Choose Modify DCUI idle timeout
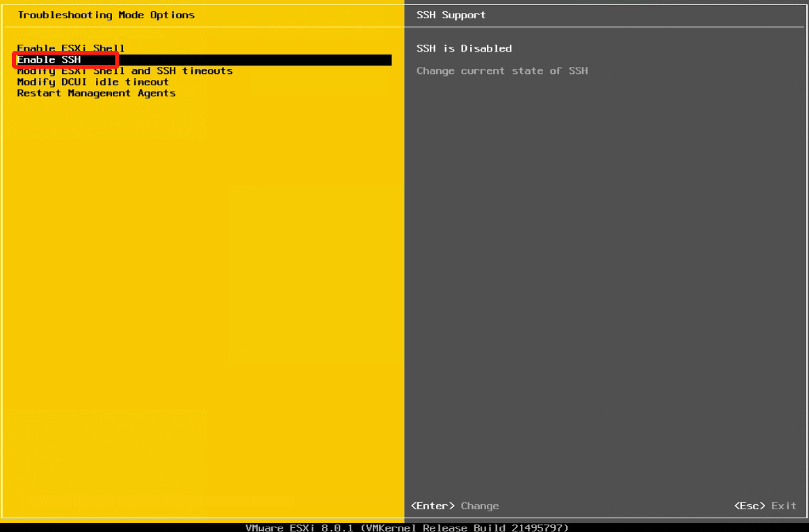The height and width of the screenshot is (532, 809). (x=92, y=82)
